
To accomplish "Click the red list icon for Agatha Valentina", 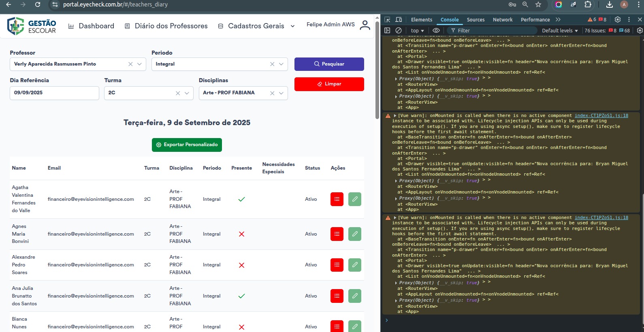I will point(337,199).
